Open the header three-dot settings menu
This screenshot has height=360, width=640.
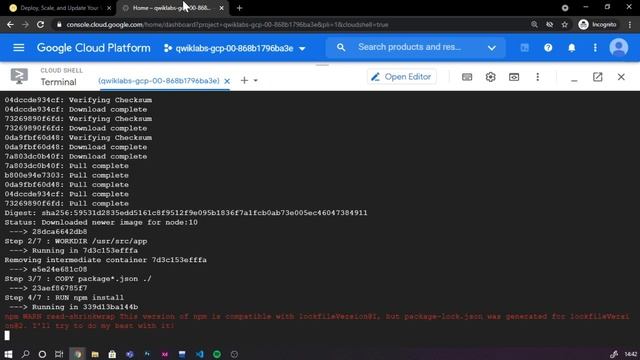[x=595, y=48]
